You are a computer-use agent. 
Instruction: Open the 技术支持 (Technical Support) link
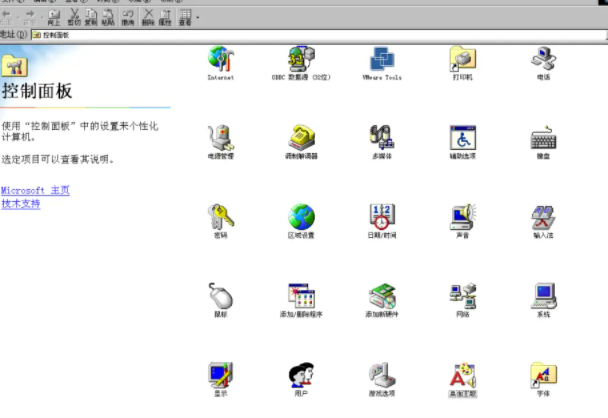pyautogui.click(x=21, y=204)
